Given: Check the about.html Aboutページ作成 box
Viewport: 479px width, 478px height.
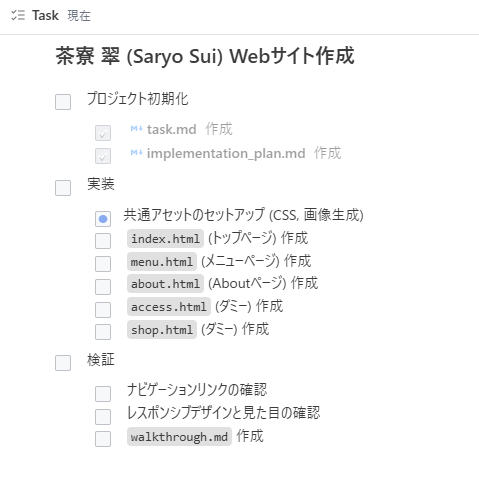Looking at the screenshot, I should [103, 287].
